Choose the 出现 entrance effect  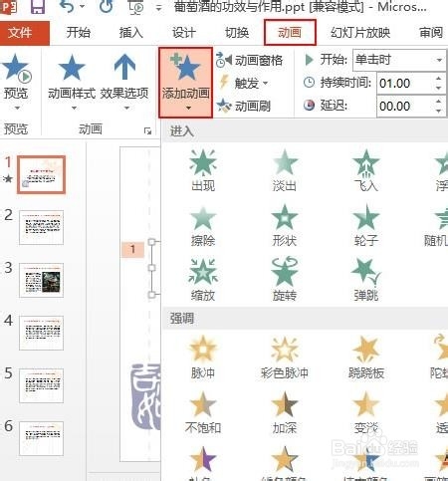point(203,170)
